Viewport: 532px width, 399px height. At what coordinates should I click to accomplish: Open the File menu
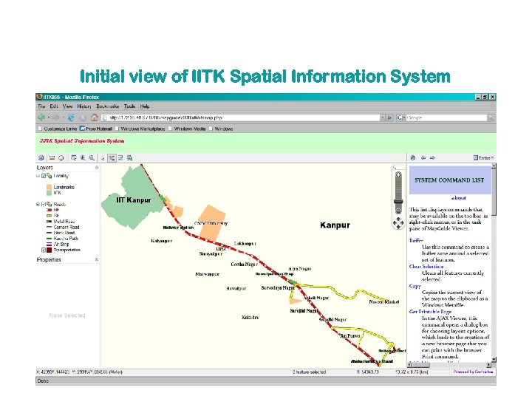click(x=41, y=106)
